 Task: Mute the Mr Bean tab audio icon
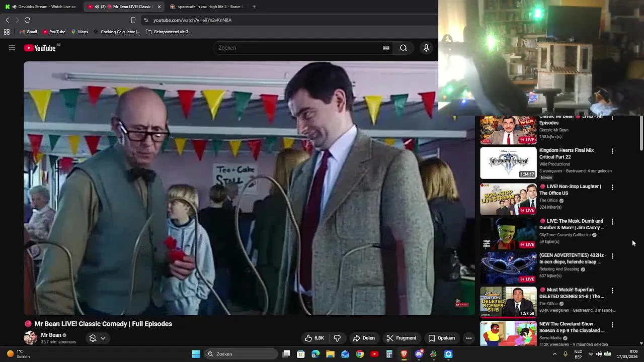click(97, 7)
